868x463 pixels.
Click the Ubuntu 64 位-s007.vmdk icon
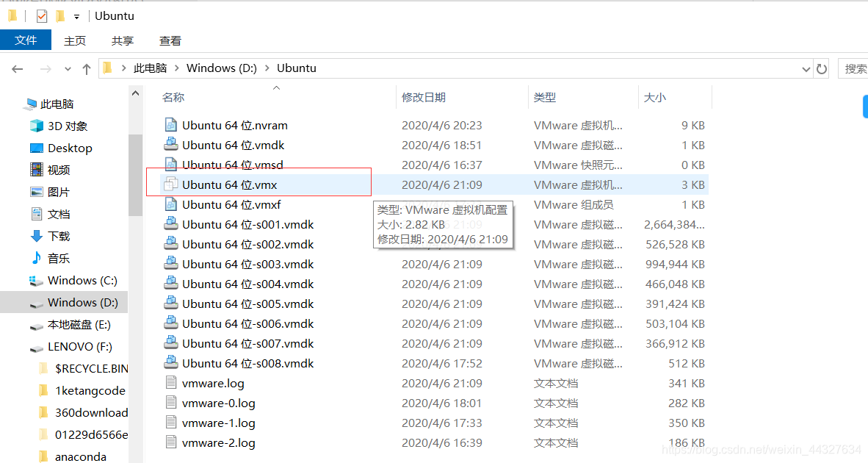(x=171, y=342)
